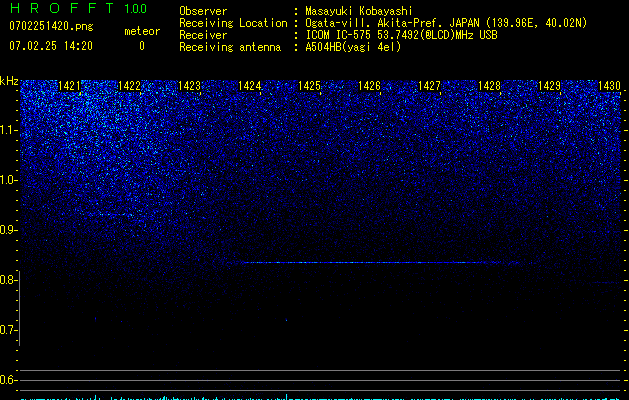This screenshot has height=400, width=629.
Task: Click the 1427 time marker
Action: pos(429,86)
